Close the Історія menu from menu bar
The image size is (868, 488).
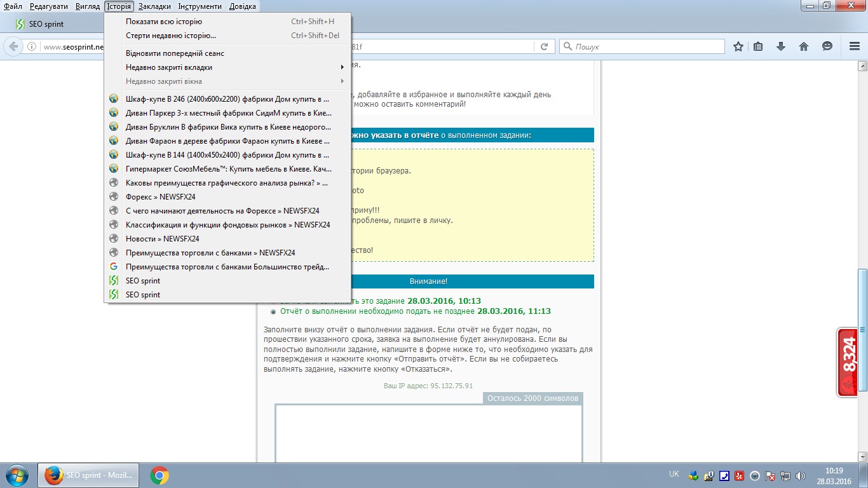click(x=119, y=6)
